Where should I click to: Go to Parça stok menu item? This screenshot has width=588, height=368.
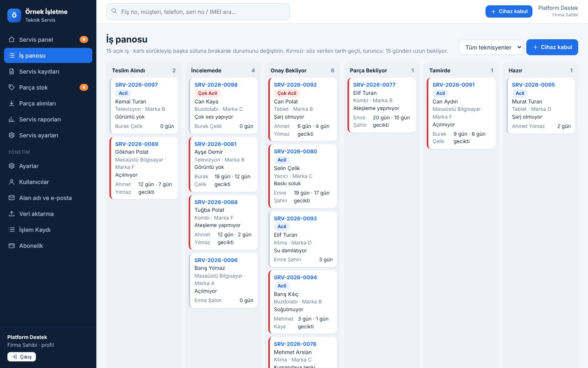click(x=48, y=88)
